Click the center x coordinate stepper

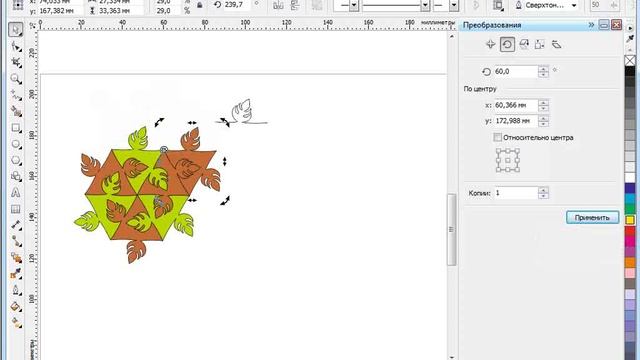(543, 105)
